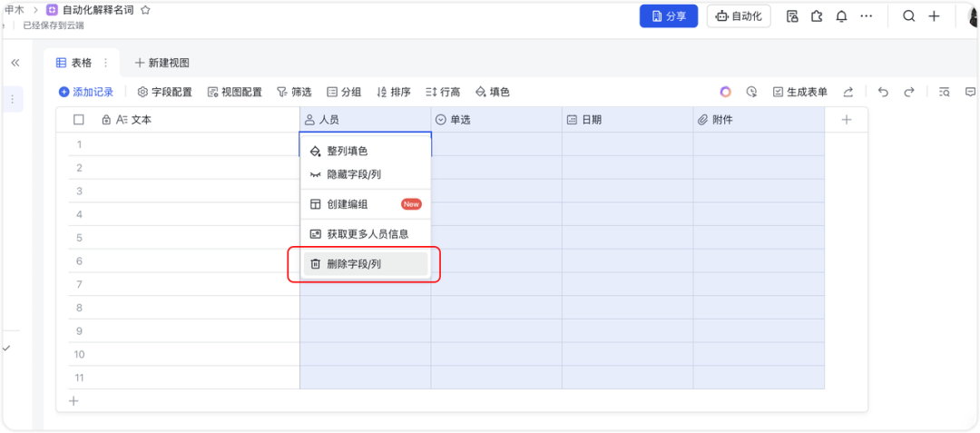The image size is (980, 433).
Task: Click the notification bell icon
Action: coord(841,16)
